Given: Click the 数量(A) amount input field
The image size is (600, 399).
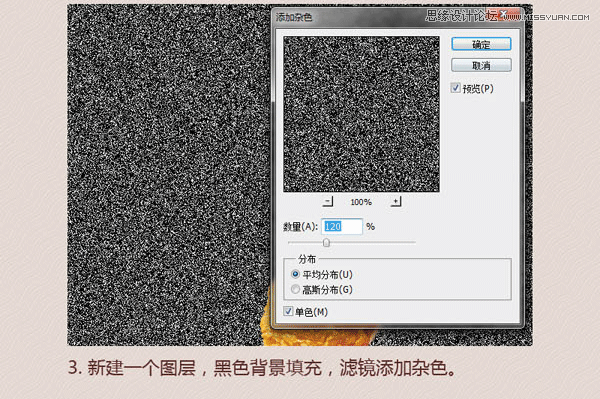Looking at the screenshot, I should coord(342,226).
